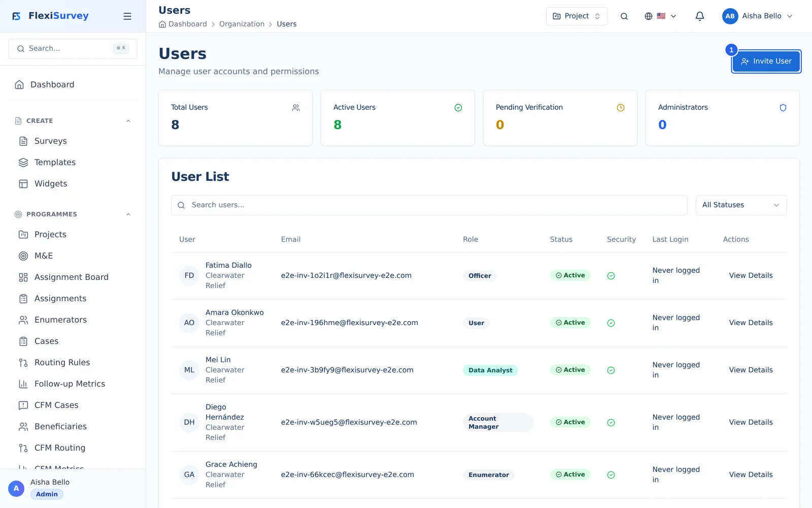Click the Data Analyst role badge
Screen dimensions: 812x508
click(x=490, y=370)
